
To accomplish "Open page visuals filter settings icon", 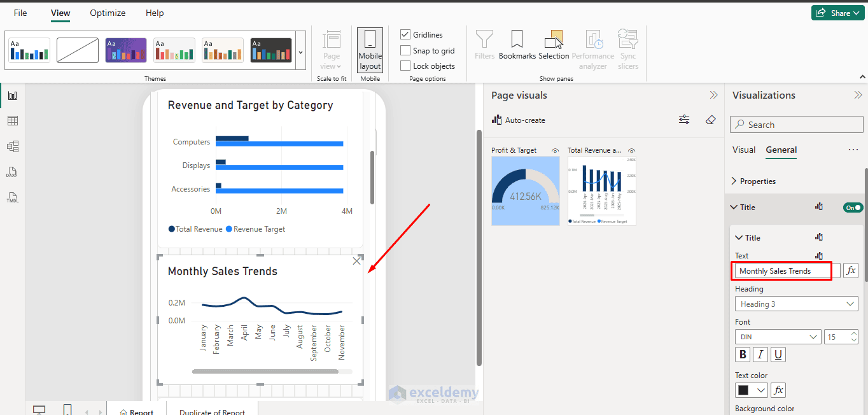I will coord(684,120).
